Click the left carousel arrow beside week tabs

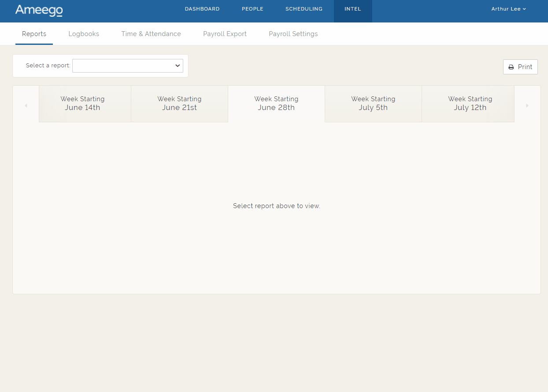(26, 105)
